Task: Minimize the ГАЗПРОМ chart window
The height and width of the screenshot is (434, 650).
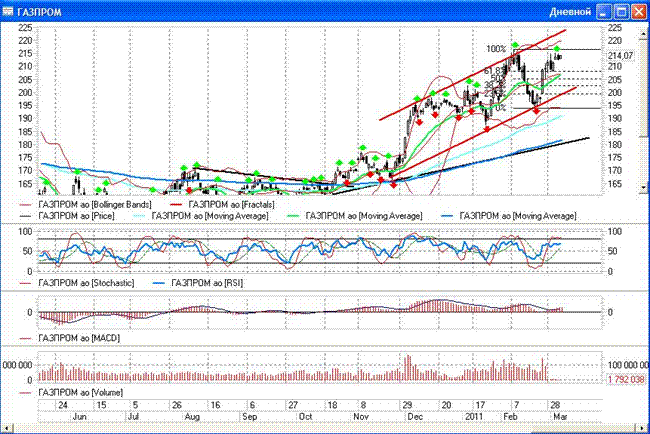Action: pyautogui.click(x=604, y=12)
